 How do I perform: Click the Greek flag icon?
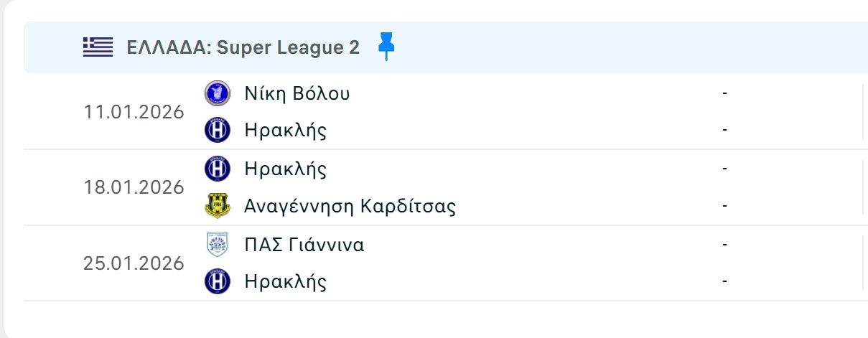pyautogui.click(x=98, y=47)
